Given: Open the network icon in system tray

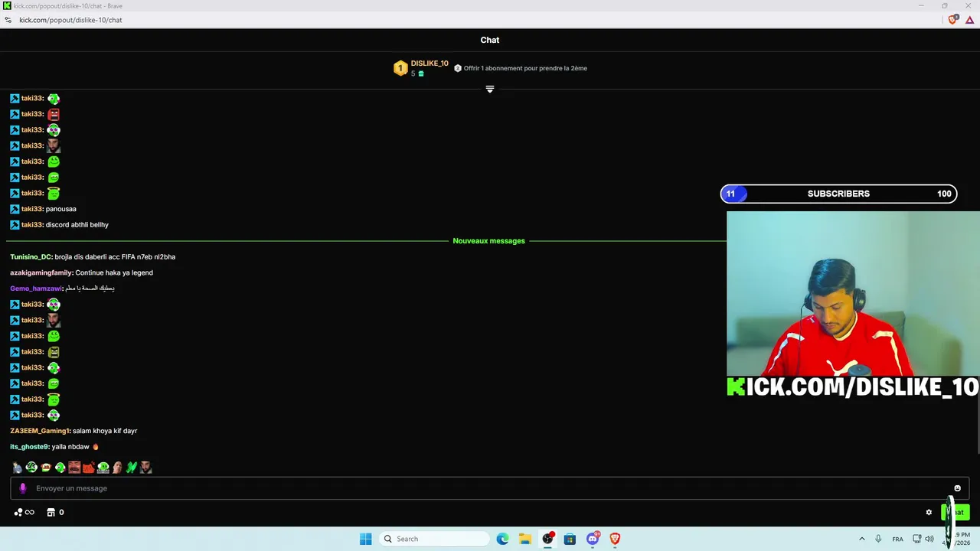Looking at the screenshot, I should coord(917,539).
